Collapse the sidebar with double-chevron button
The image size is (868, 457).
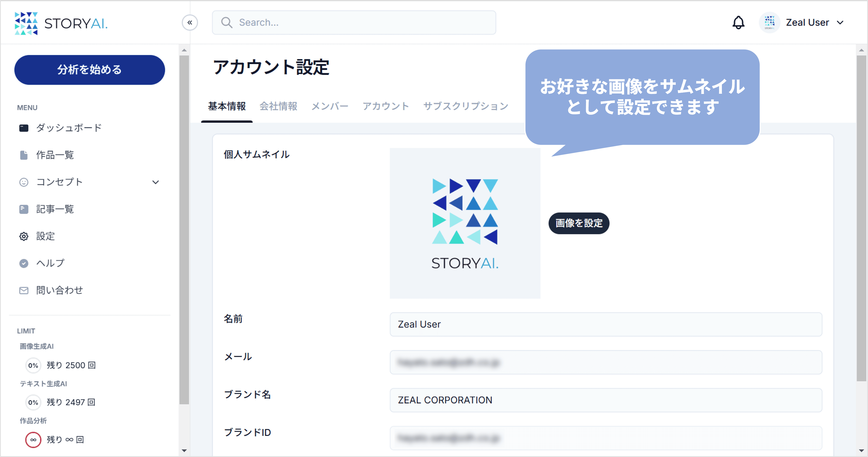click(190, 23)
